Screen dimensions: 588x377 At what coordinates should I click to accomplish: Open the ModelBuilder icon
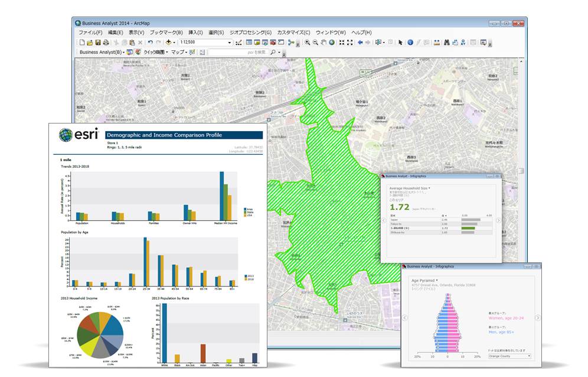point(291,43)
